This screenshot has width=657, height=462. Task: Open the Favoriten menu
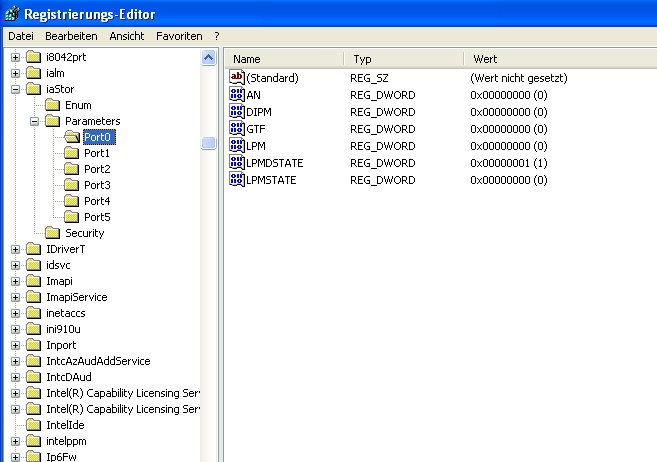pyautogui.click(x=179, y=36)
